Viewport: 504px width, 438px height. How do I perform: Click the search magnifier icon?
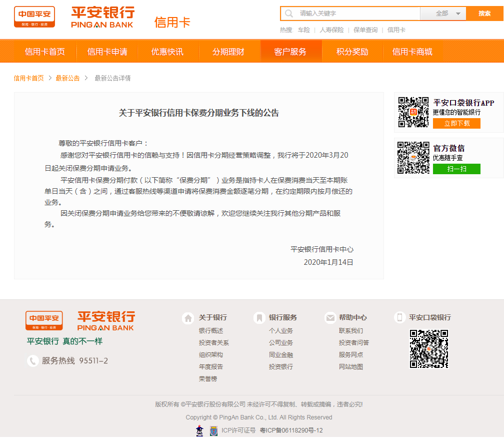(x=289, y=14)
